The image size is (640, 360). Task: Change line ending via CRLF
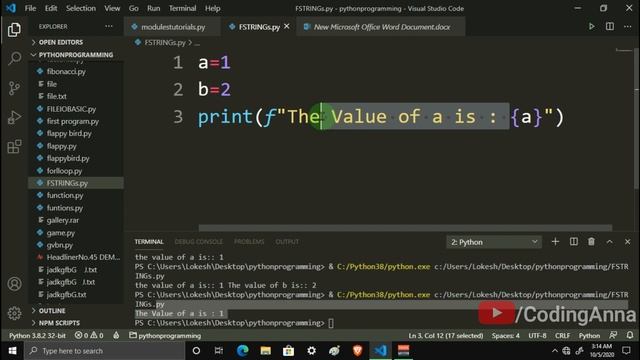coord(562,336)
